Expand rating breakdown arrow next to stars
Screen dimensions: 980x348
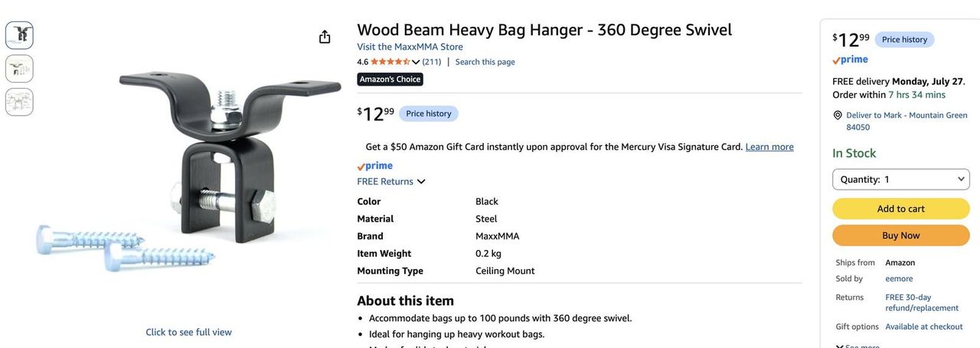[416, 62]
